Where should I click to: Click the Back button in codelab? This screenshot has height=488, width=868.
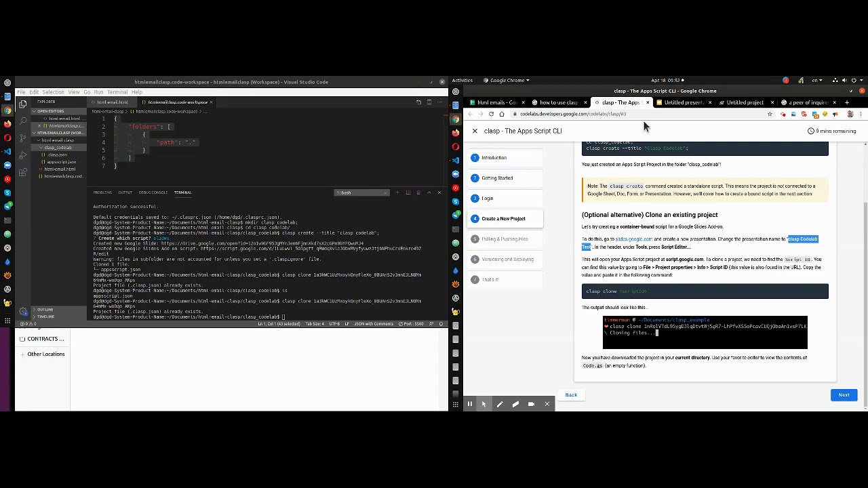click(571, 395)
